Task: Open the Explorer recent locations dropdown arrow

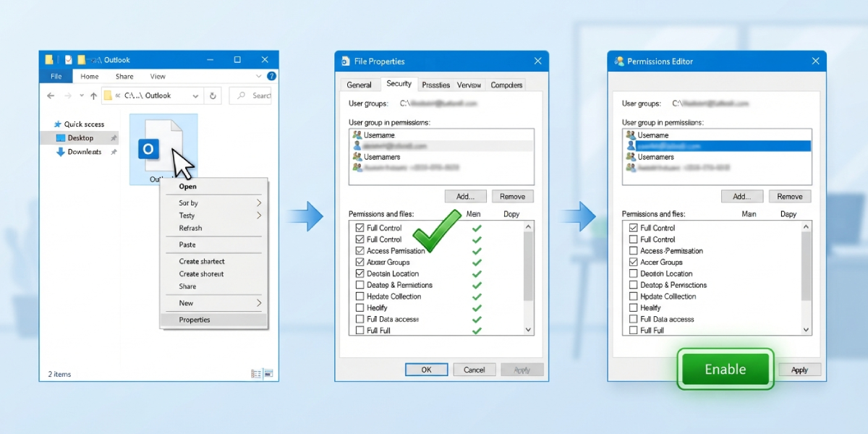Action: [81, 95]
